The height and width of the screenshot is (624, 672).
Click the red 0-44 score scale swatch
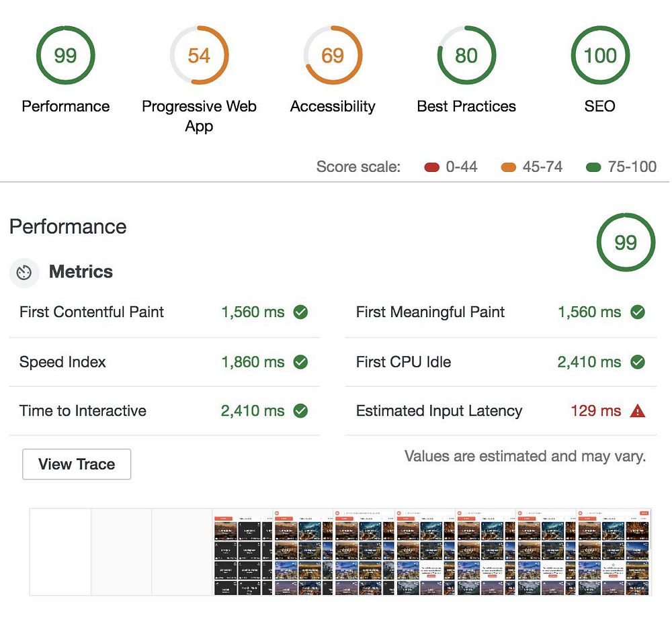tap(432, 167)
